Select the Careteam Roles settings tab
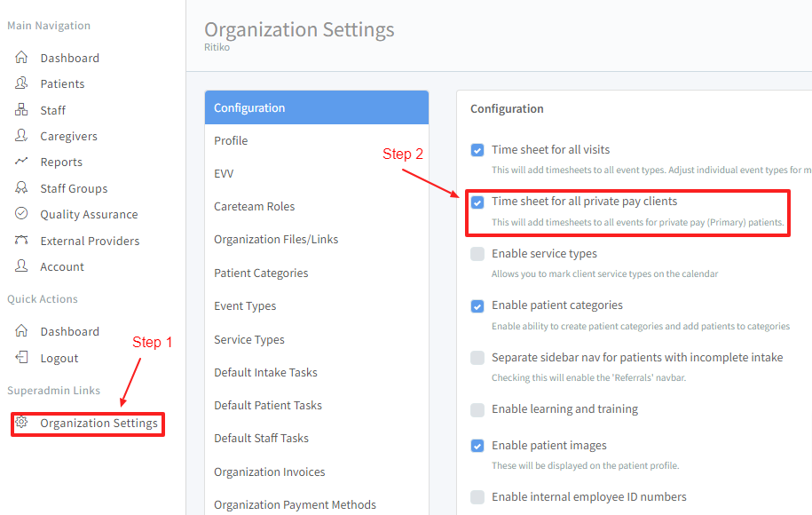The width and height of the screenshot is (812, 515). pyautogui.click(x=254, y=206)
